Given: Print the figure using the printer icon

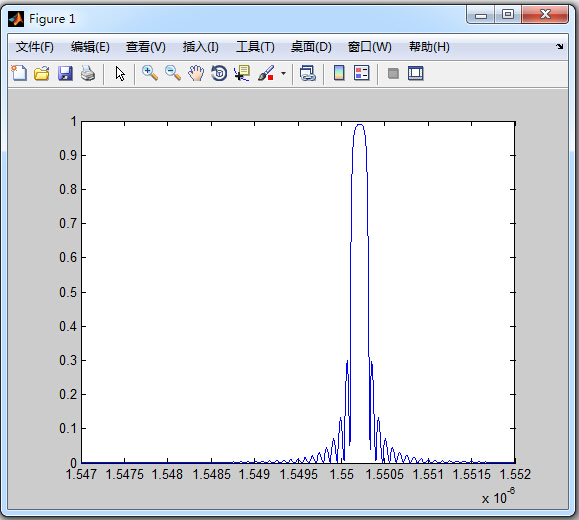Looking at the screenshot, I should [88, 73].
